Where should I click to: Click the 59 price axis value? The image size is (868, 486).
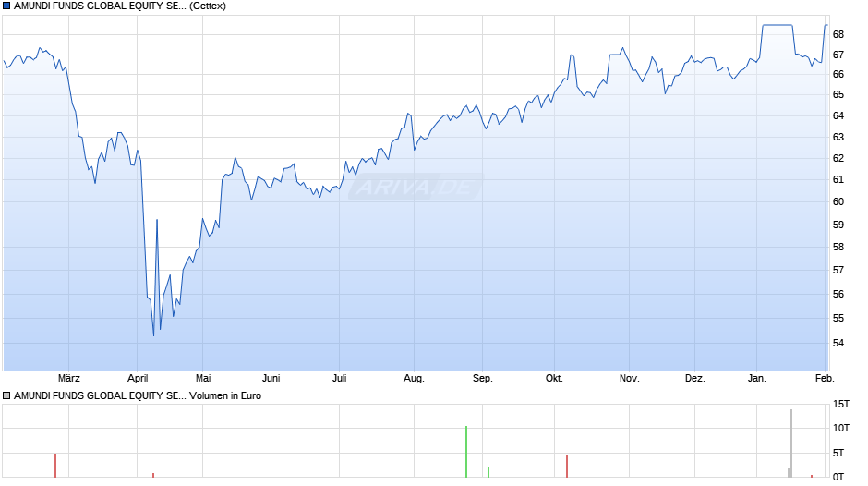[x=838, y=225]
